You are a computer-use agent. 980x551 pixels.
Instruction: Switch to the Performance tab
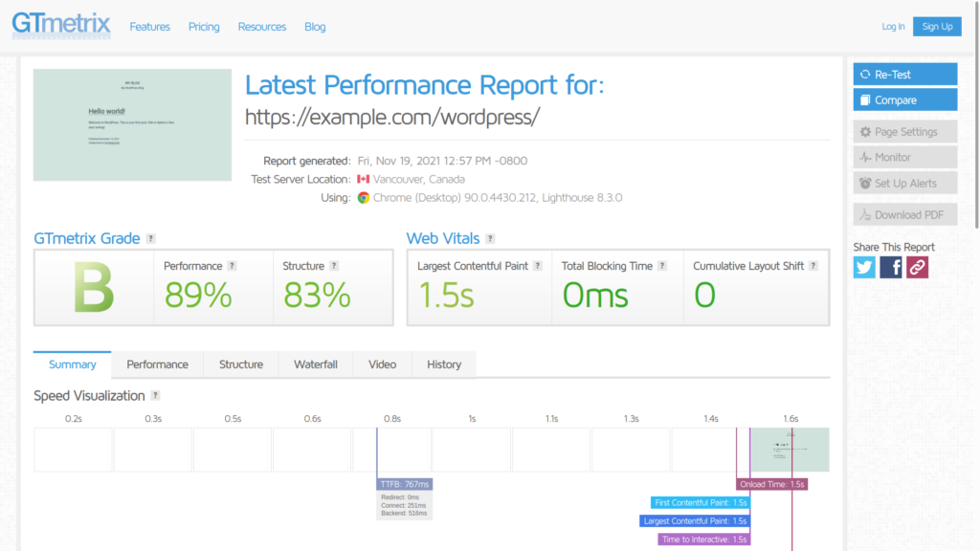[158, 364]
